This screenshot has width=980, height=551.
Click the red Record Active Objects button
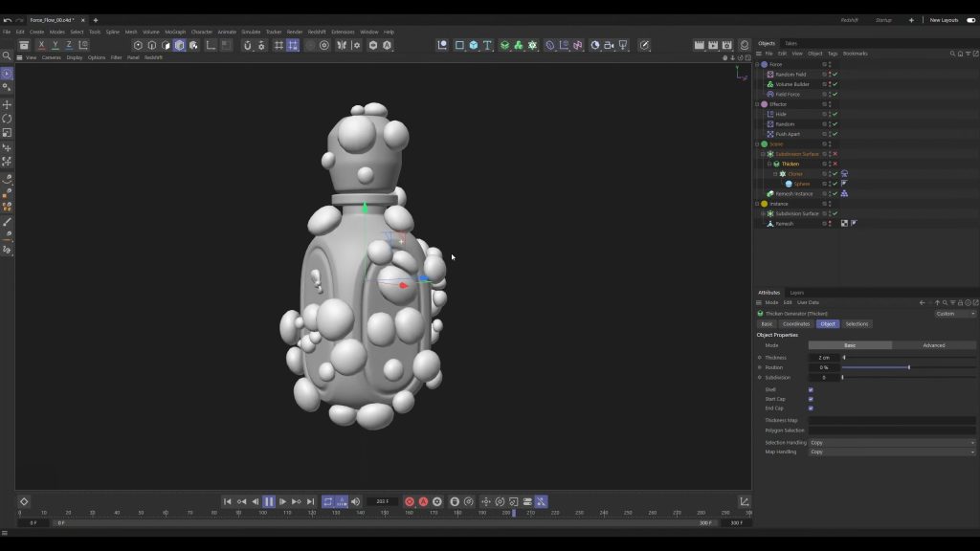[x=410, y=501]
